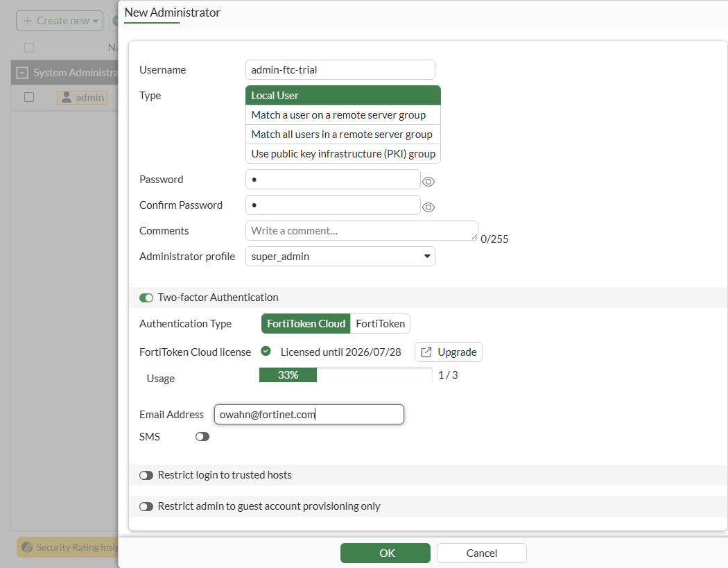This screenshot has width=728, height=568.
Task: Click the green license status check icon
Action: pyautogui.click(x=266, y=352)
